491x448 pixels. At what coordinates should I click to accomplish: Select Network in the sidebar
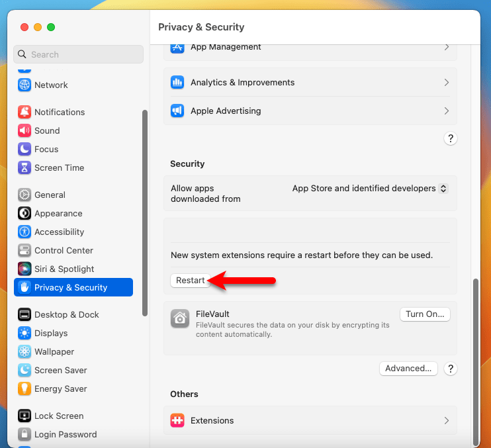tap(51, 85)
